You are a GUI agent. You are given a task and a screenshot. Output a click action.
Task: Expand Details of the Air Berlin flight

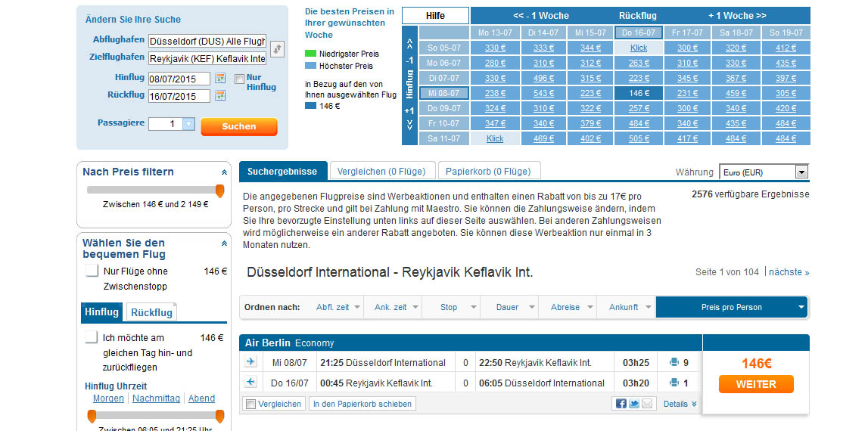tap(680, 404)
